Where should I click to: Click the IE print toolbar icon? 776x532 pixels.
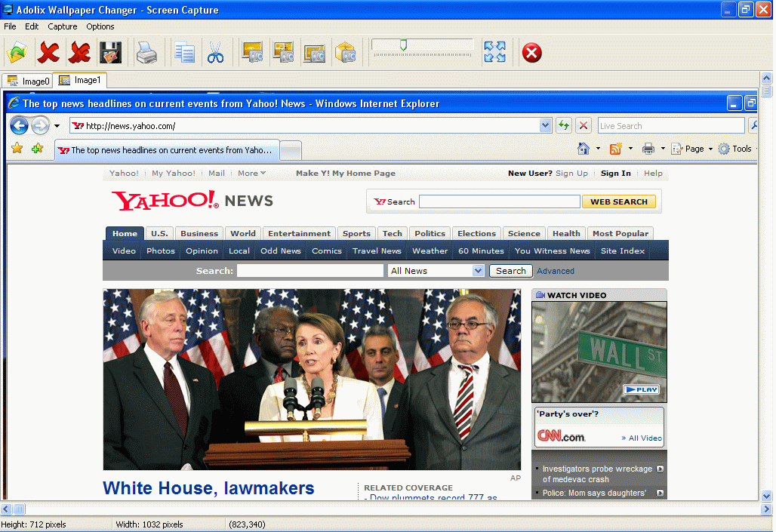648,149
